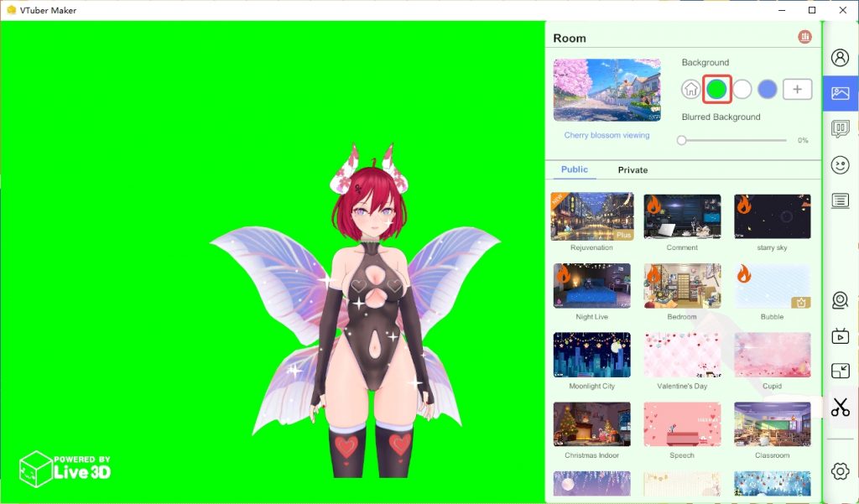Screen dimensions: 859x504
Task: Open the Twitch chat bubble icon
Action: coord(840,129)
